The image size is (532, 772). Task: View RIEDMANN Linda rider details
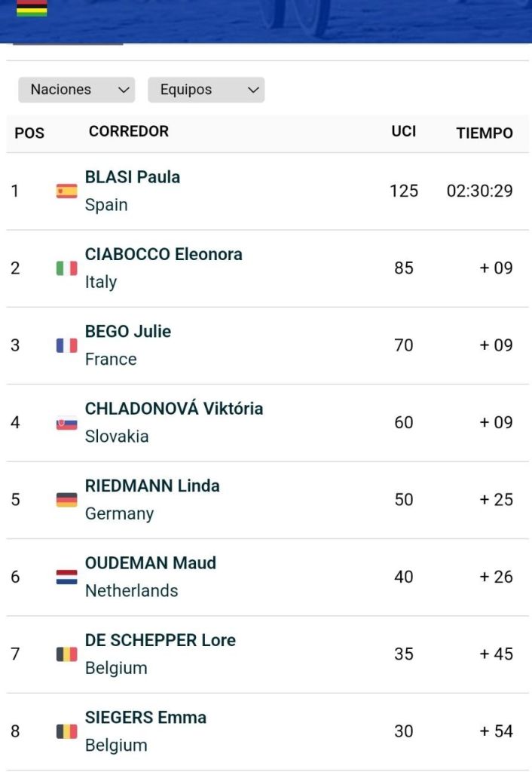pyautogui.click(x=152, y=486)
